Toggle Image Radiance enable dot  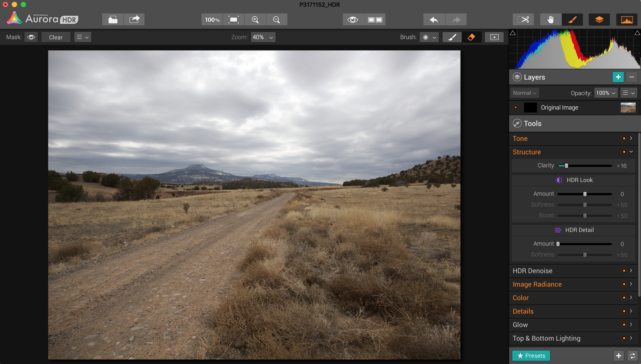(x=624, y=284)
